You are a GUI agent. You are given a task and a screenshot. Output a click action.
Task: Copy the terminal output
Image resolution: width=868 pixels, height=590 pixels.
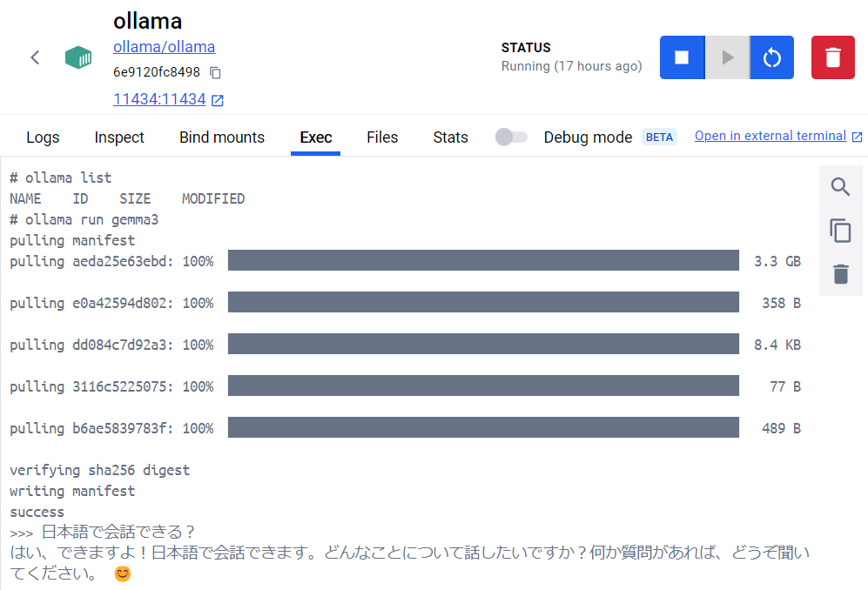pos(839,230)
